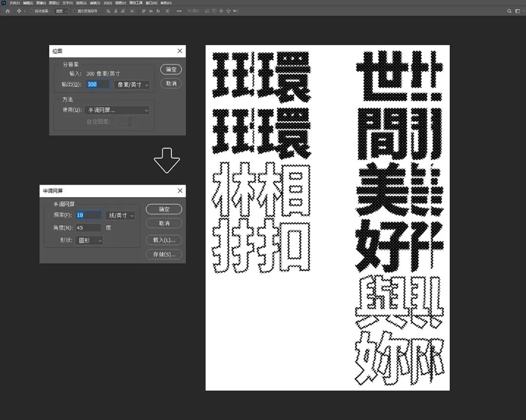This screenshot has height=420, width=526.
Task: Expand the 线/英寸 frequency unit dropdown
Action: click(x=120, y=215)
